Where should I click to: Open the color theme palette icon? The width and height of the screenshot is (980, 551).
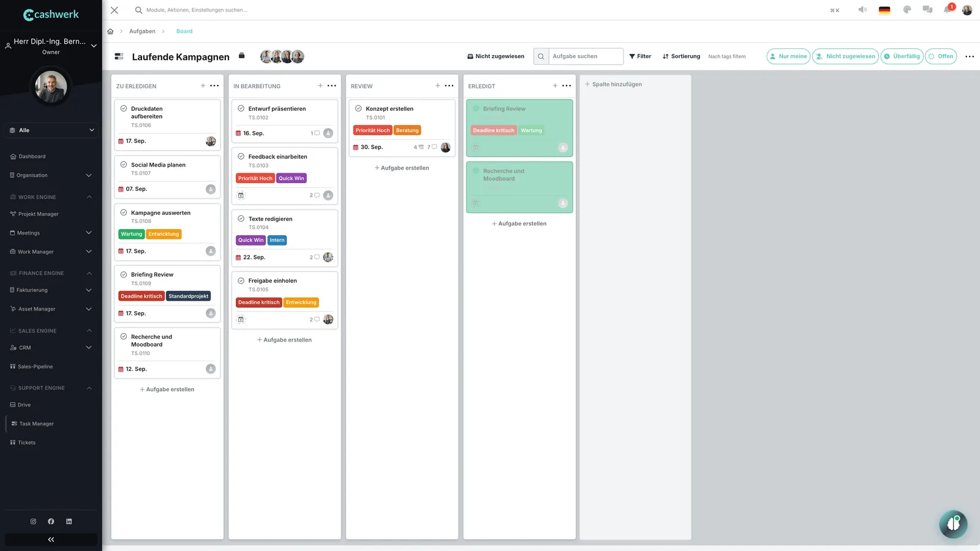coord(907,10)
